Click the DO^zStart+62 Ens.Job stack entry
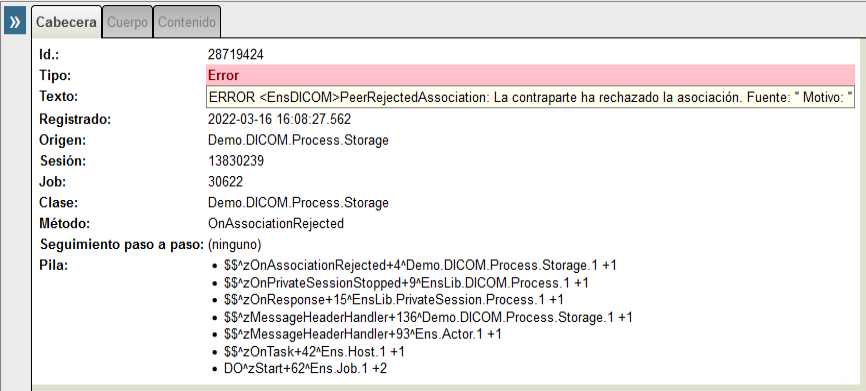 [305, 368]
